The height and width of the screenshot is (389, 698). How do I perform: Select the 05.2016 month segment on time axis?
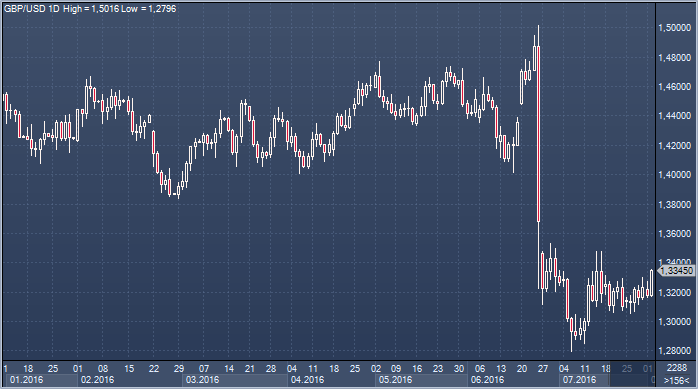[422, 380]
